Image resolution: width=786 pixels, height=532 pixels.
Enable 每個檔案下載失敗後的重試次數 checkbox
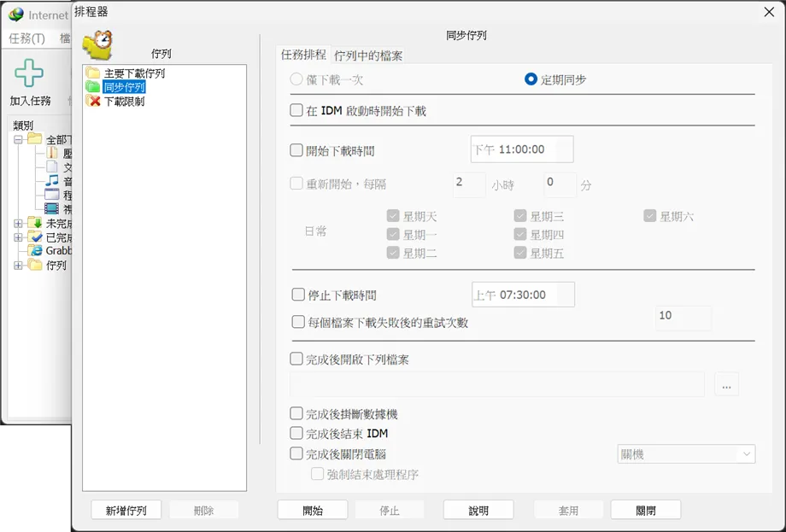(x=298, y=322)
